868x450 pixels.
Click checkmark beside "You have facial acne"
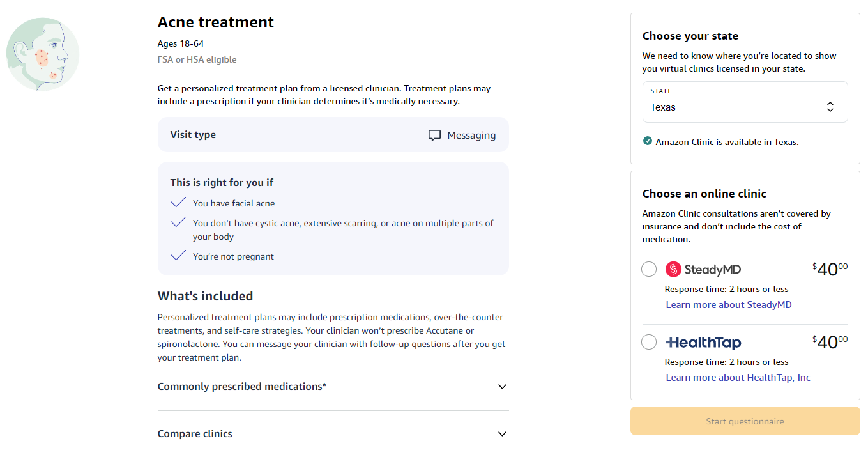[x=178, y=203]
